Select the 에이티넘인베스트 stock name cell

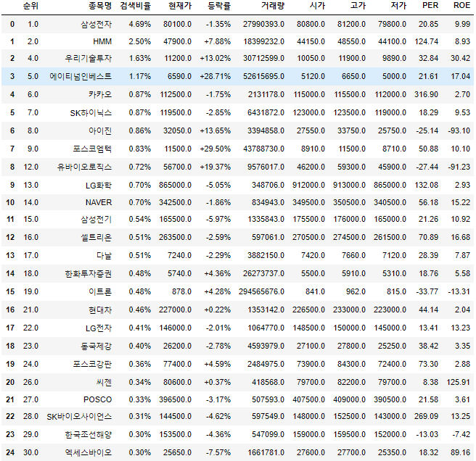[x=81, y=76]
